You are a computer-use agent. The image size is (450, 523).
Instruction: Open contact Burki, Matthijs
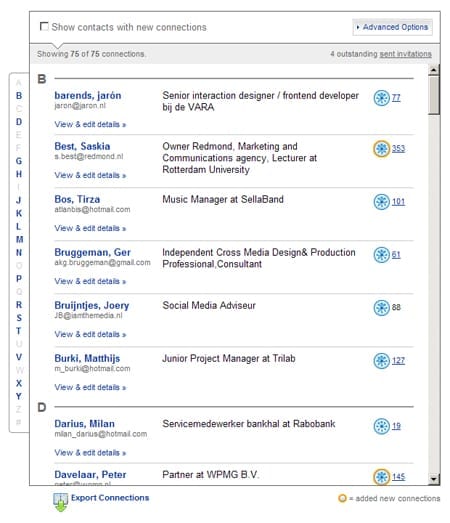[x=87, y=359]
